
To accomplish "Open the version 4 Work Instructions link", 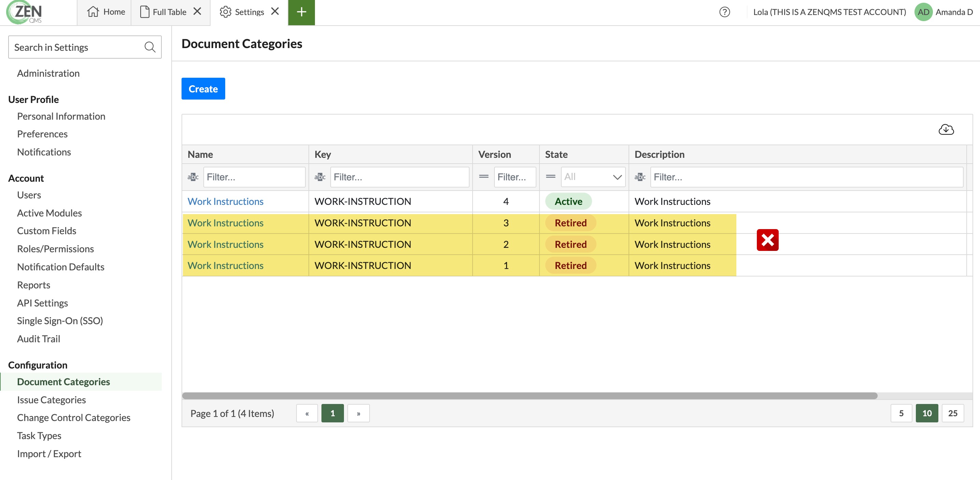I will (226, 201).
